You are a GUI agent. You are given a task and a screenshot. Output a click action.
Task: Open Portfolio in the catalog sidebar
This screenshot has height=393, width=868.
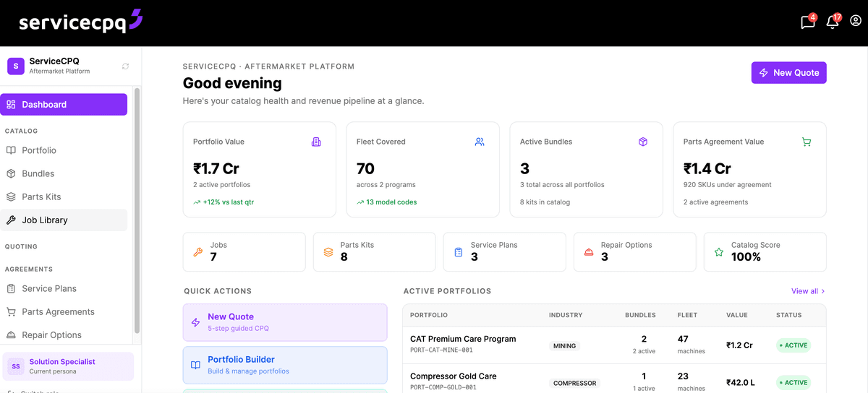coord(64,150)
